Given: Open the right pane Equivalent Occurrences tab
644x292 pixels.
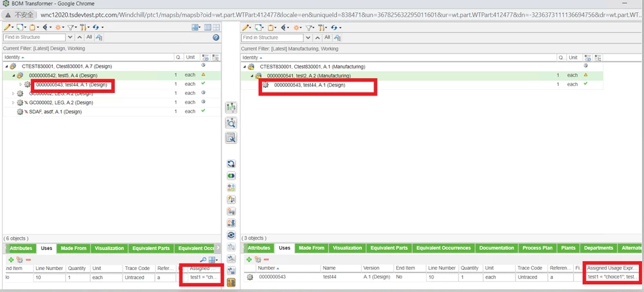Looking at the screenshot, I should [443, 248].
